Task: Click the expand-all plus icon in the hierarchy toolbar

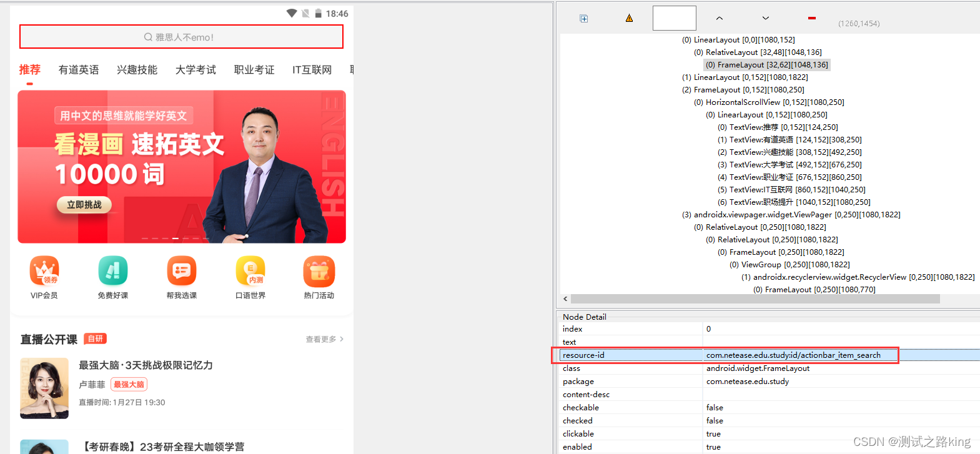Action: click(584, 19)
